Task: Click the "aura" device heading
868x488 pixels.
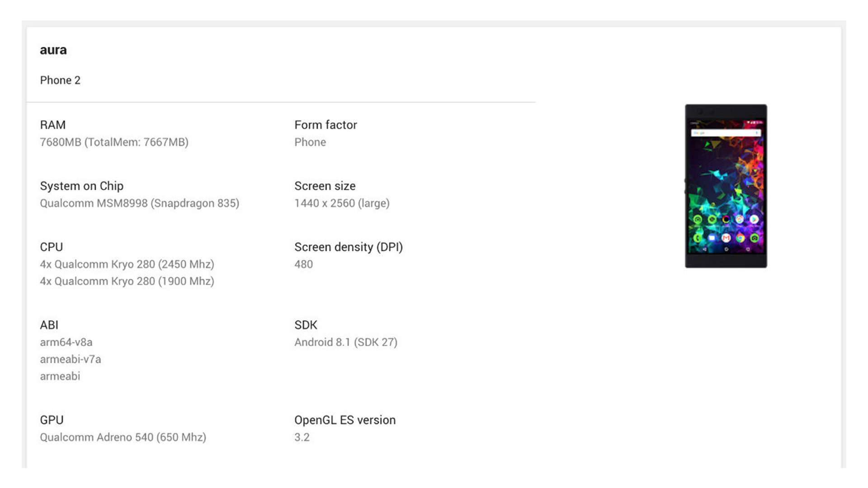Action: [x=53, y=50]
